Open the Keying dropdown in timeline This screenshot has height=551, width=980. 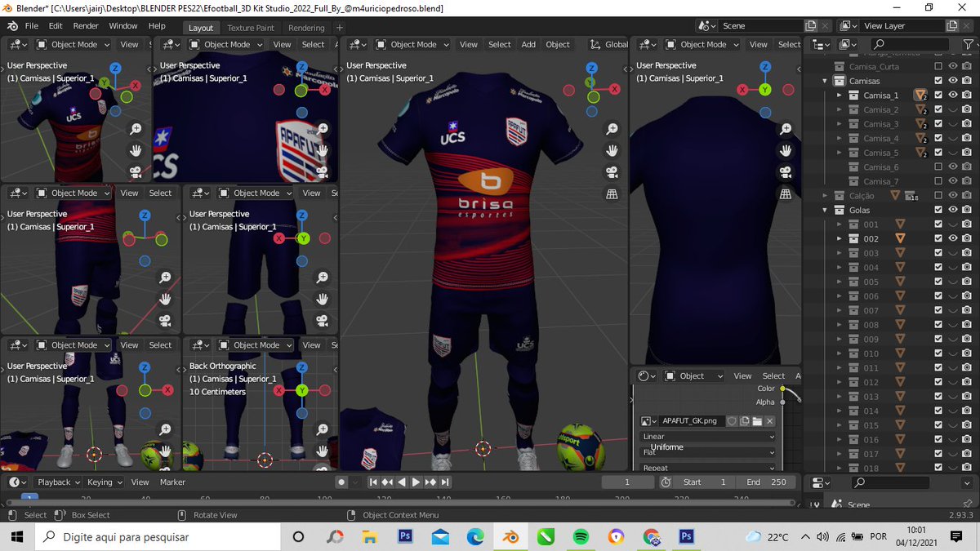105,482
